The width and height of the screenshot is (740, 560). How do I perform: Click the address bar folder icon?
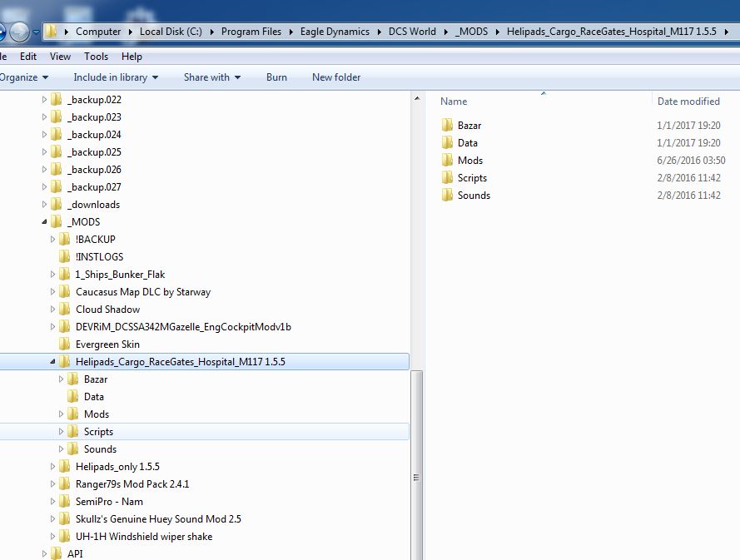[x=51, y=32]
